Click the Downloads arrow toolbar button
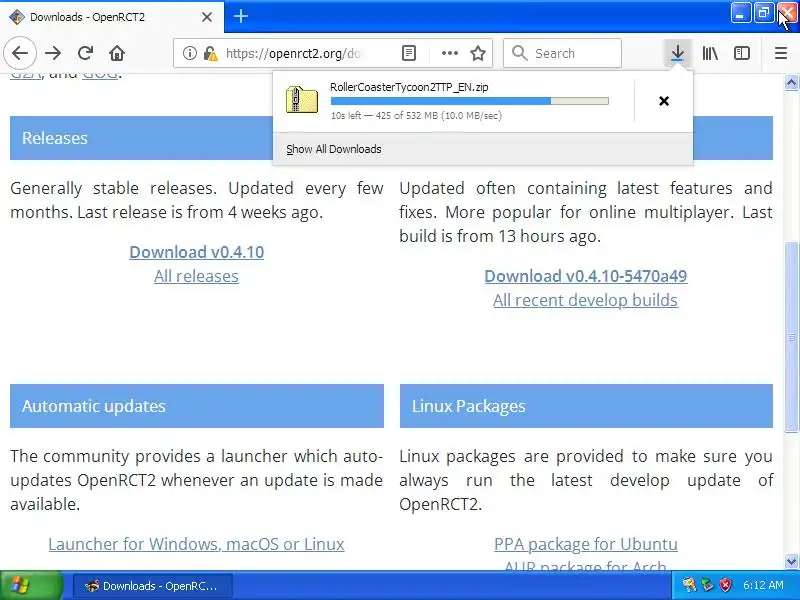This screenshot has height=600, width=800. pyautogui.click(x=678, y=53)
